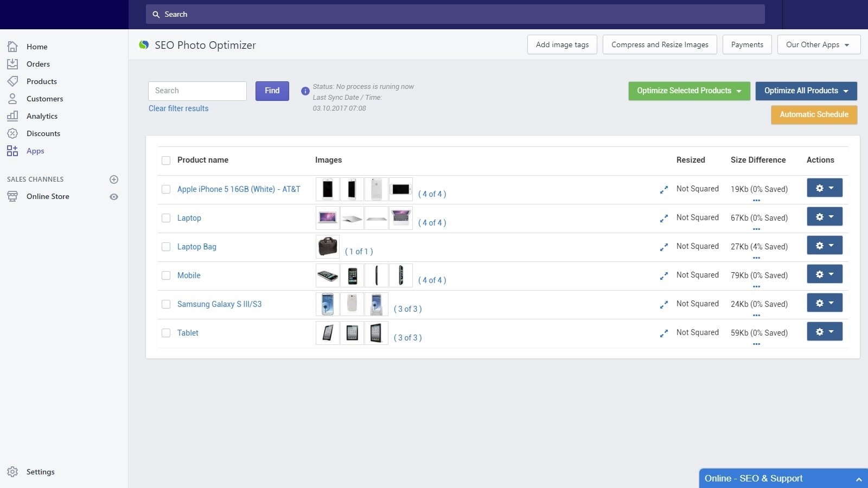Image resolution: width=868 pixels, height=488 pixels.
Task: Check the Mobile product checkbox
Action: tap(166, 275)
